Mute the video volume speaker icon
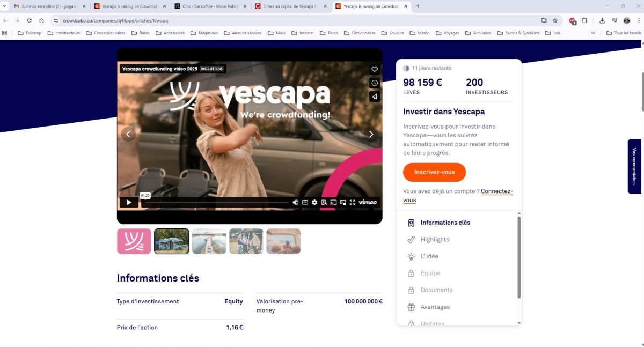 click(295, 202)
